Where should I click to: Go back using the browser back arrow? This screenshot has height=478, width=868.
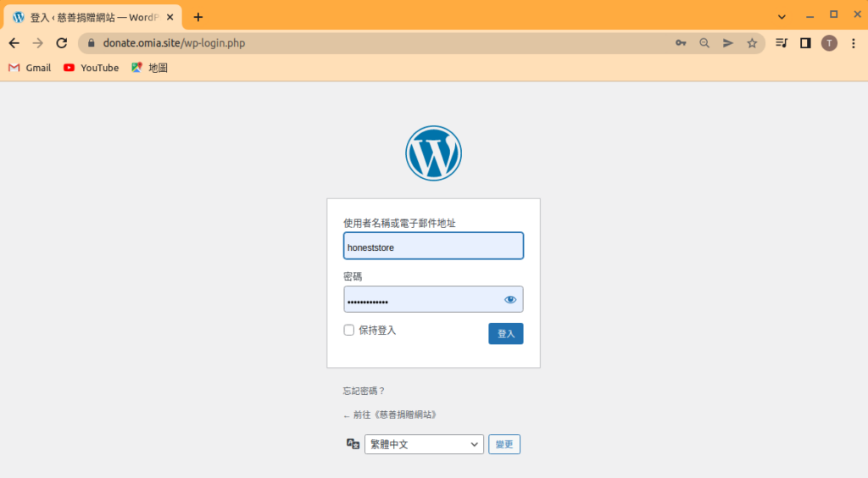click(14, 43)
